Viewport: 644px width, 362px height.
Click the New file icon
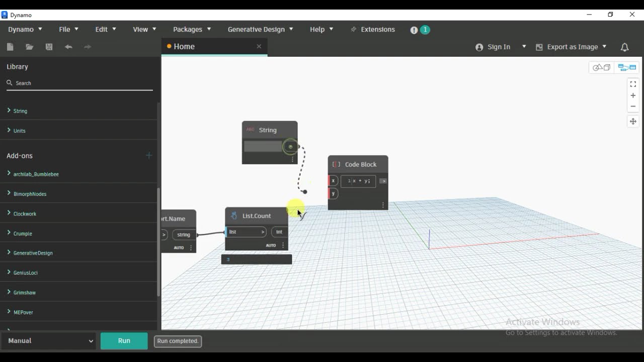[10, 47]
